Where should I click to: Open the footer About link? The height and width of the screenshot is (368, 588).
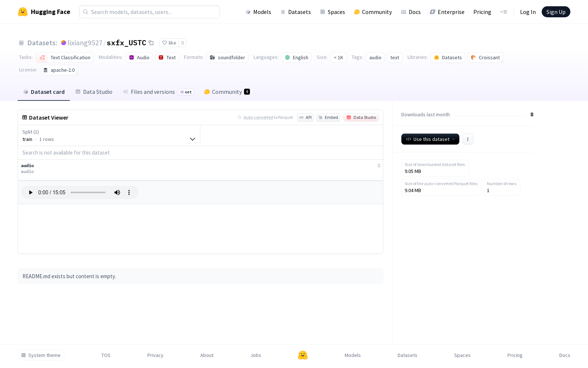point(207,355)
